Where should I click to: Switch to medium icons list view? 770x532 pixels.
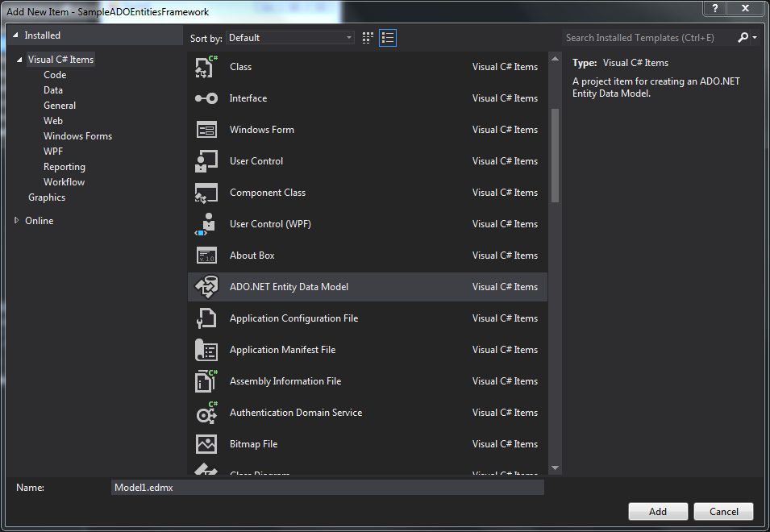(388, 38)
